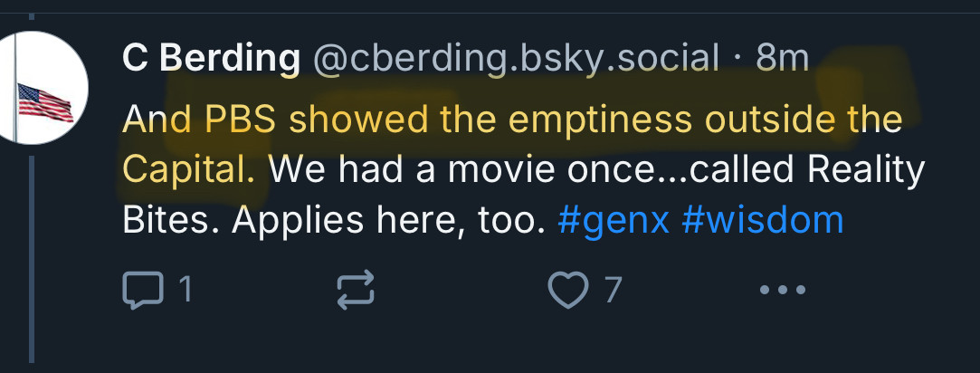Click the highlighted word 'Capital.'
This screenshot has width=980, height=373.
click(189, 169)
